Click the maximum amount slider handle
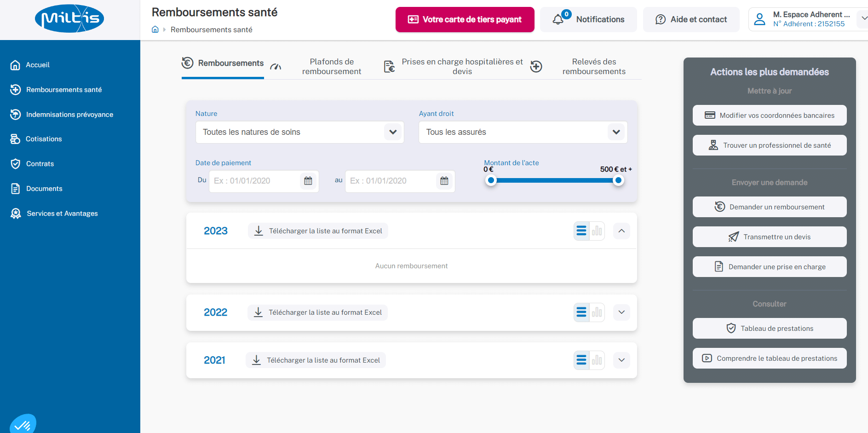Image resolution: width=868 pixels, height=433 pixels. tap(618, 180)
